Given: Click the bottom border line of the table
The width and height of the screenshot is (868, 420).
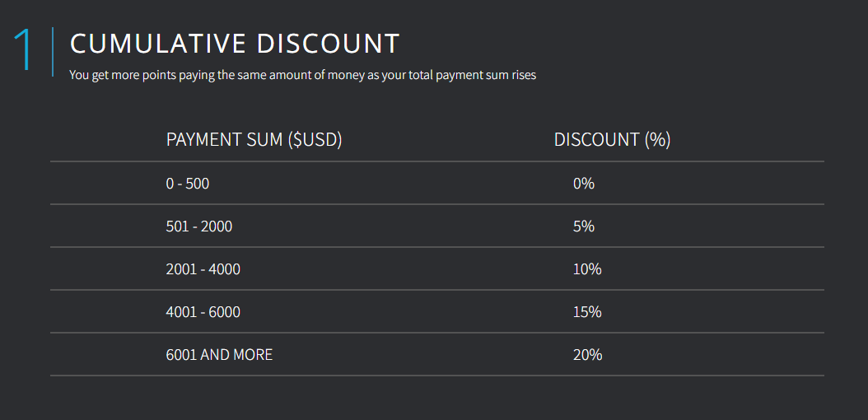Looking at the screenshot, I should coord(436,376).
